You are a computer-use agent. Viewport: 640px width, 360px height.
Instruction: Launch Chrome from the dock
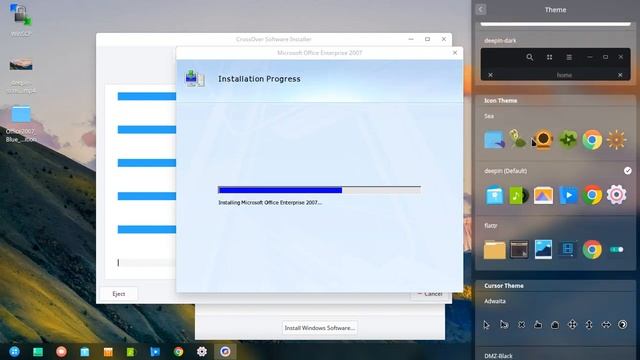point(178,351)
